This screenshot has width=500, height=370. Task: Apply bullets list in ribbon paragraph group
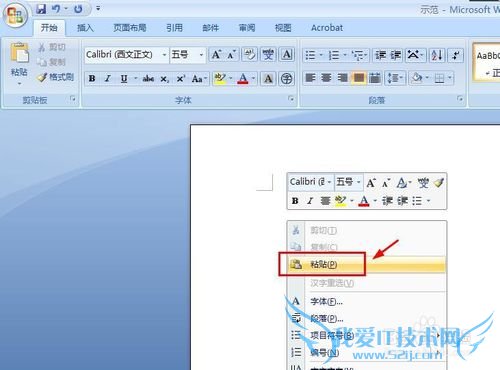[311, 55]
